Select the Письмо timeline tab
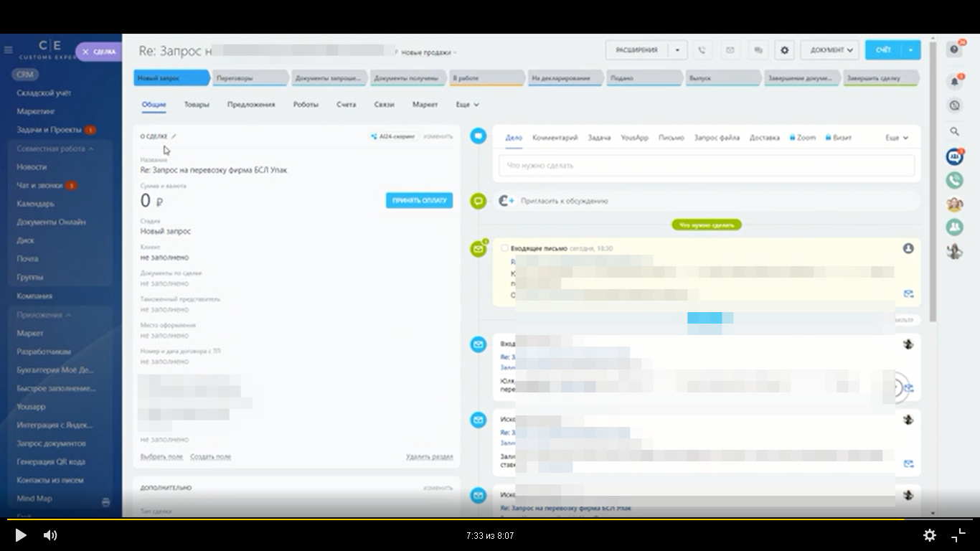 tap(671, 138)
